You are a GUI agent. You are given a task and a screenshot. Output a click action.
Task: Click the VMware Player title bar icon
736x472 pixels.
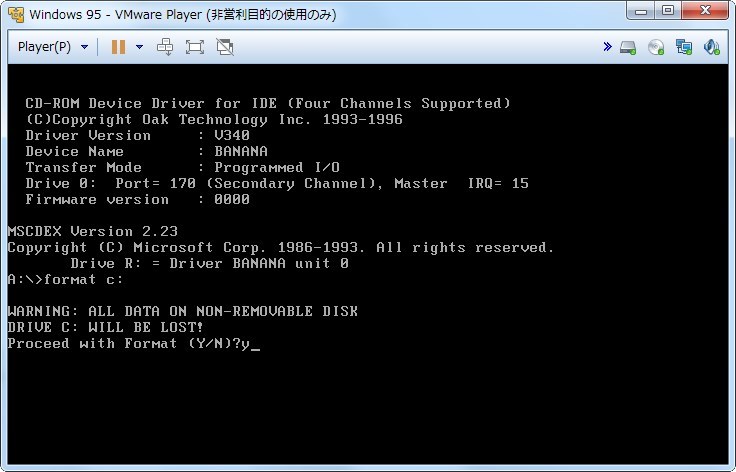[x=16, y=15]
